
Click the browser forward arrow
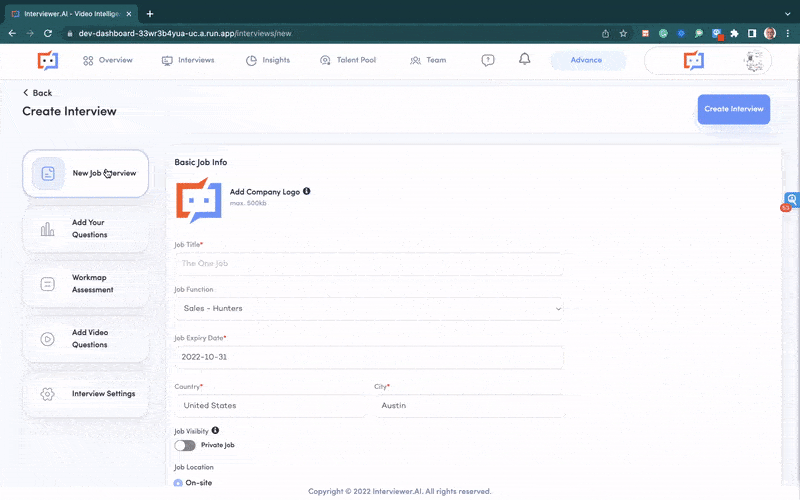coord(30,34)
